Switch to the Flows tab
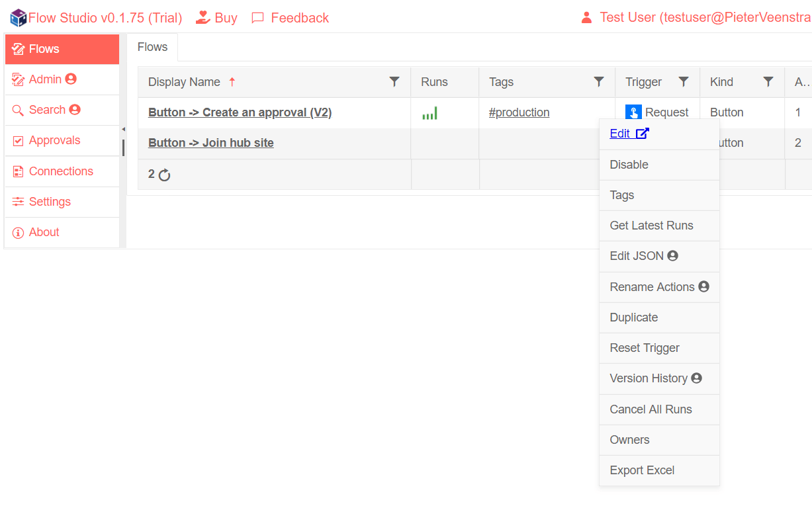This screenshot has width=812, height=506. coord(152,47)
